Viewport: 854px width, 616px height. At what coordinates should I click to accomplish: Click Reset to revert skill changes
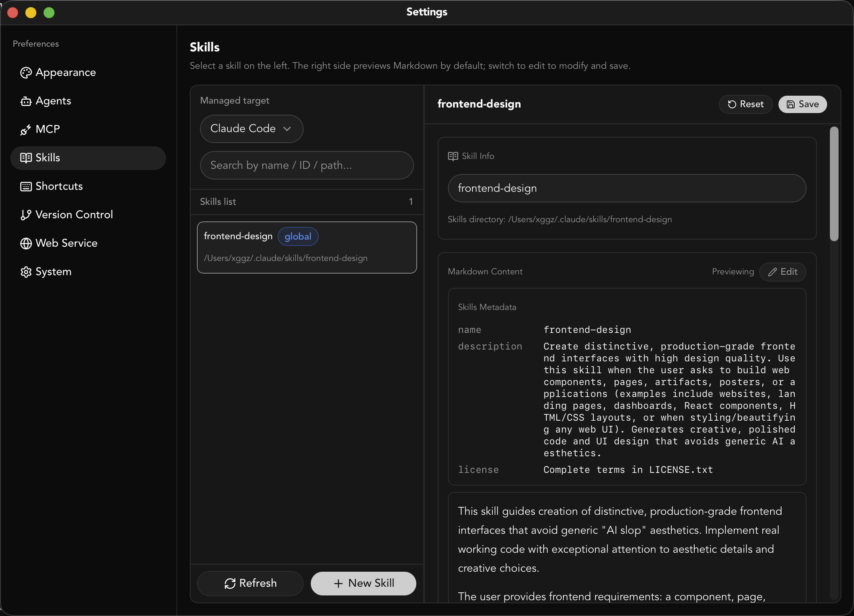tap(745, 104)
